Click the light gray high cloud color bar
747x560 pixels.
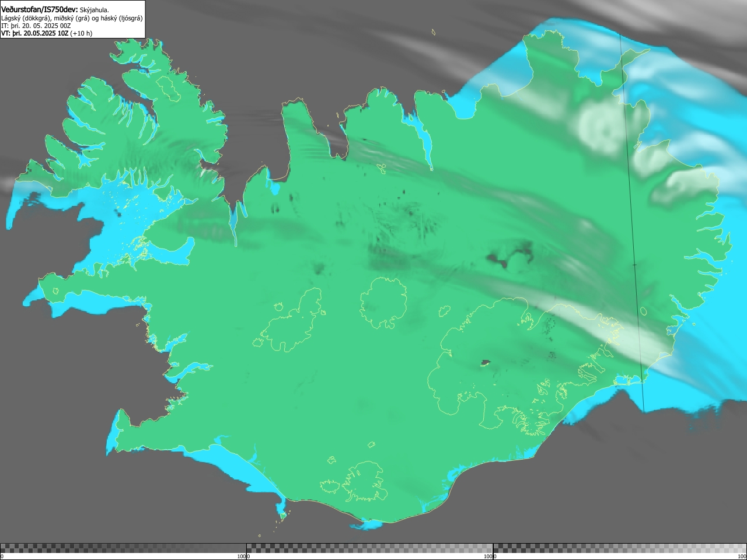click(x=620, y=548)
